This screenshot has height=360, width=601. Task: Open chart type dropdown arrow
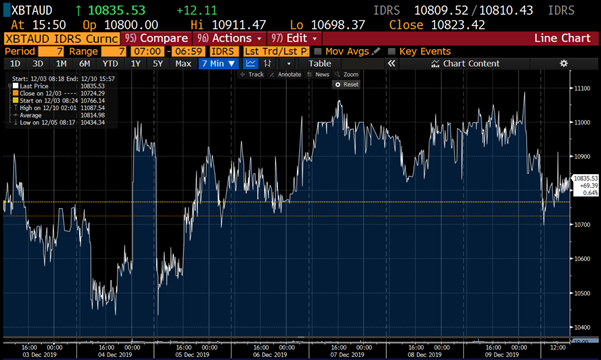click(289, 64)
